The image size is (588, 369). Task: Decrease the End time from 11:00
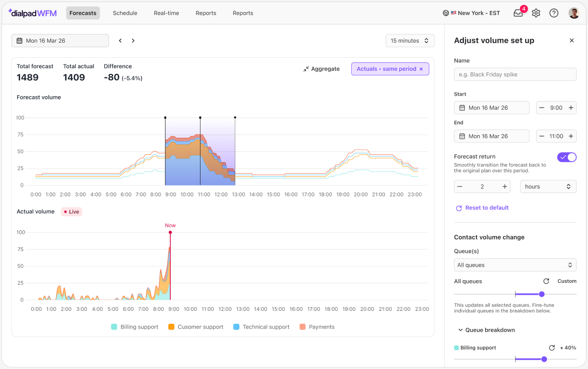(x=541, y=136)
